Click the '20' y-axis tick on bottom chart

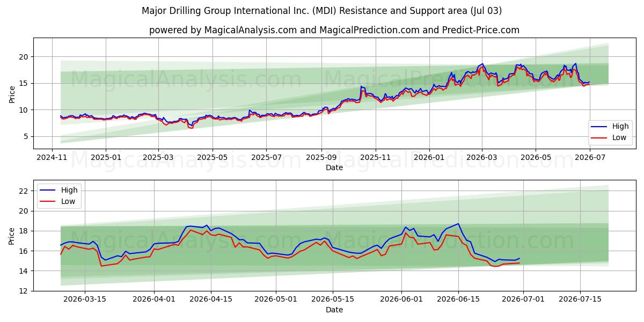[24, 211]
